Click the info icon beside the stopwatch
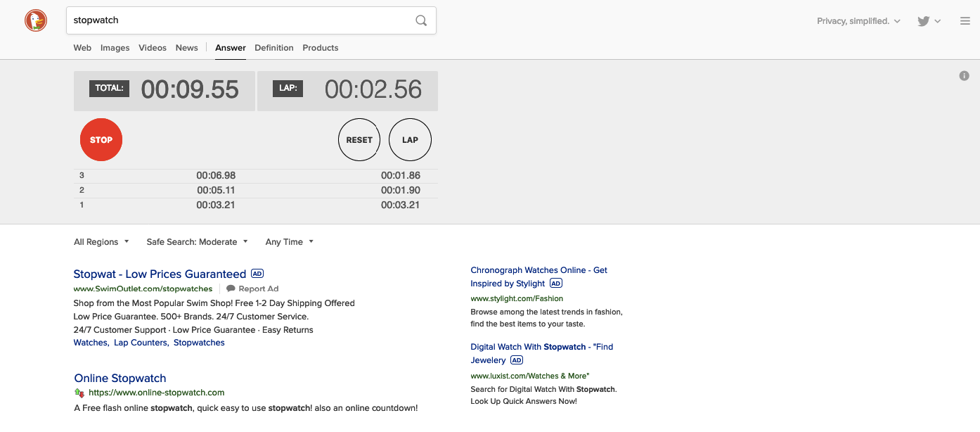This screenshot has width=980, height=432. pyautogui.click(x=964, y=75)
